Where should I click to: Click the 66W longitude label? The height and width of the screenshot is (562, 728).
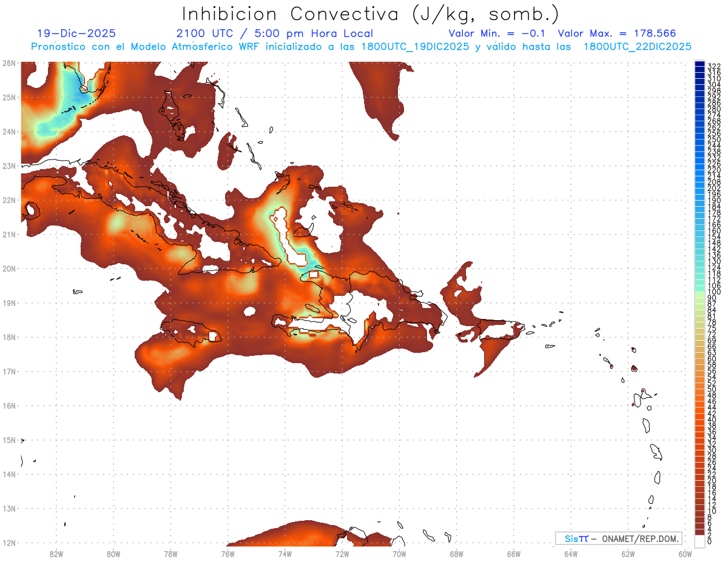(514, 554)
